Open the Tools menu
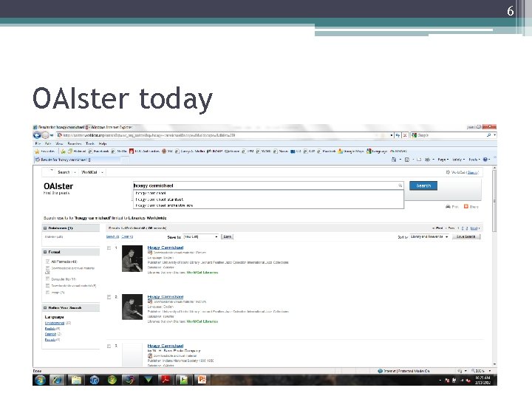The width and height of the screenshot is (532, 399). 90,144
